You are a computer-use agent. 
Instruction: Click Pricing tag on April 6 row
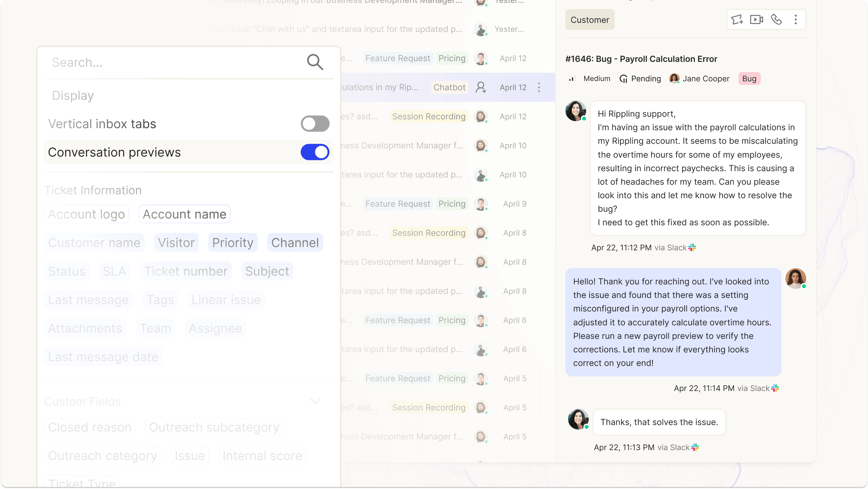[x=452, y=320]
